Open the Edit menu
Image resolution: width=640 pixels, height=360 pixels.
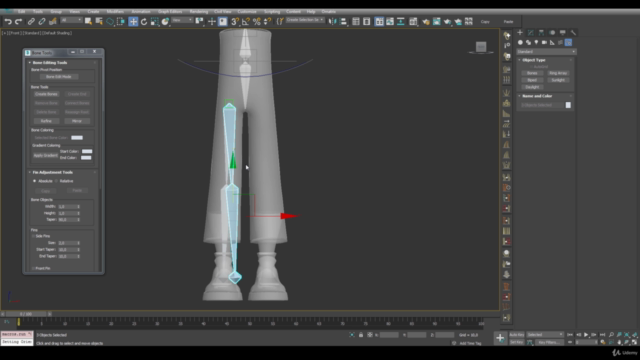click(x=22, y=12)
